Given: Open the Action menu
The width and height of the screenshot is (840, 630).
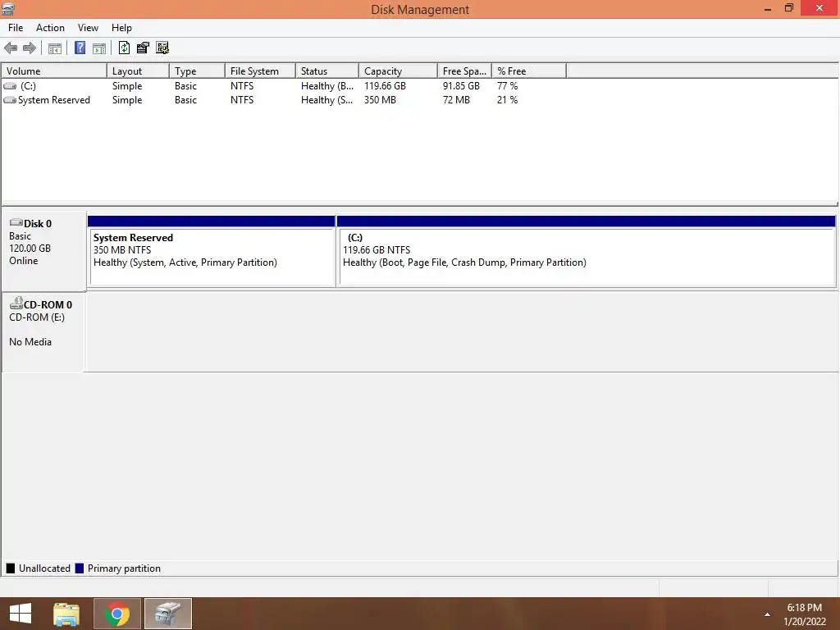Looking at the screenshot, I should 50,28.
